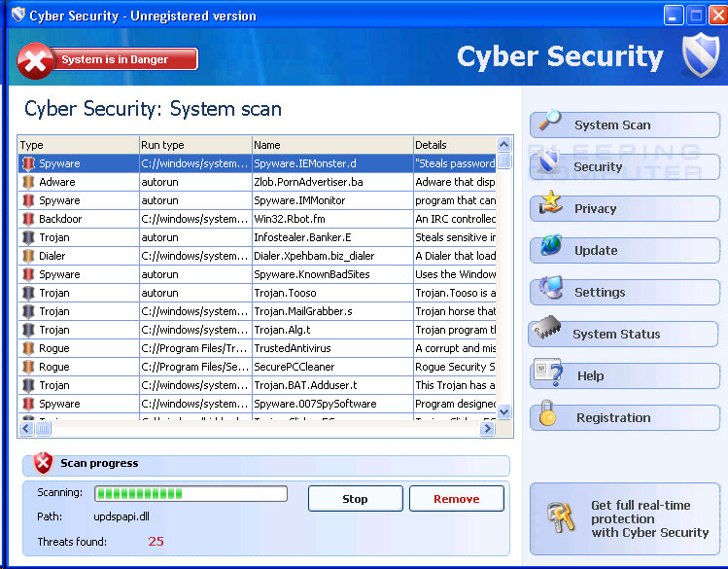Screen dimensions: 728x569
Task: Sort list by the Type column header
Action: [x=78, y=145]
